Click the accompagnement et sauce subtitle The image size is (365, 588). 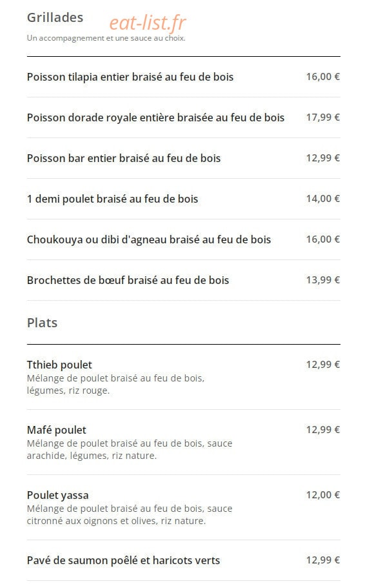click(x=106, y=38)
